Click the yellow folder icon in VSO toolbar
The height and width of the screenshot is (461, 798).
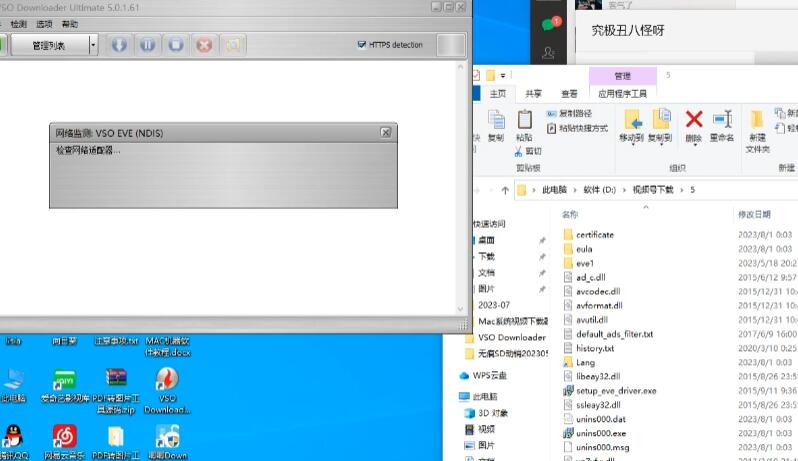point(233,45)
